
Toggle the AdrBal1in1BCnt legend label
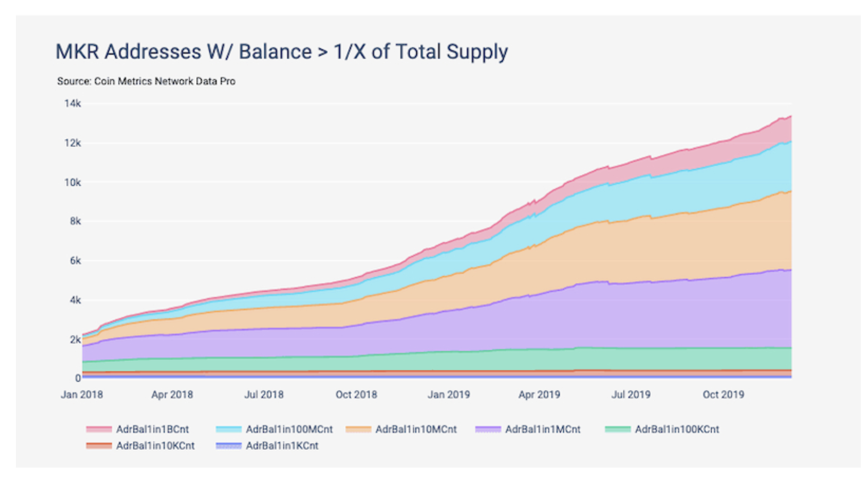pyautogui.click(x=153, y=429)
